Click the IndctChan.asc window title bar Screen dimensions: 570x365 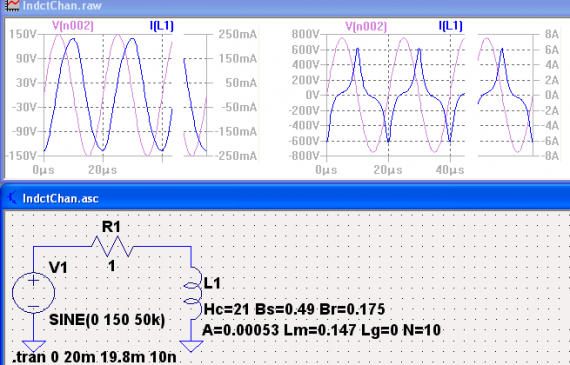click(x=285, y=198)
